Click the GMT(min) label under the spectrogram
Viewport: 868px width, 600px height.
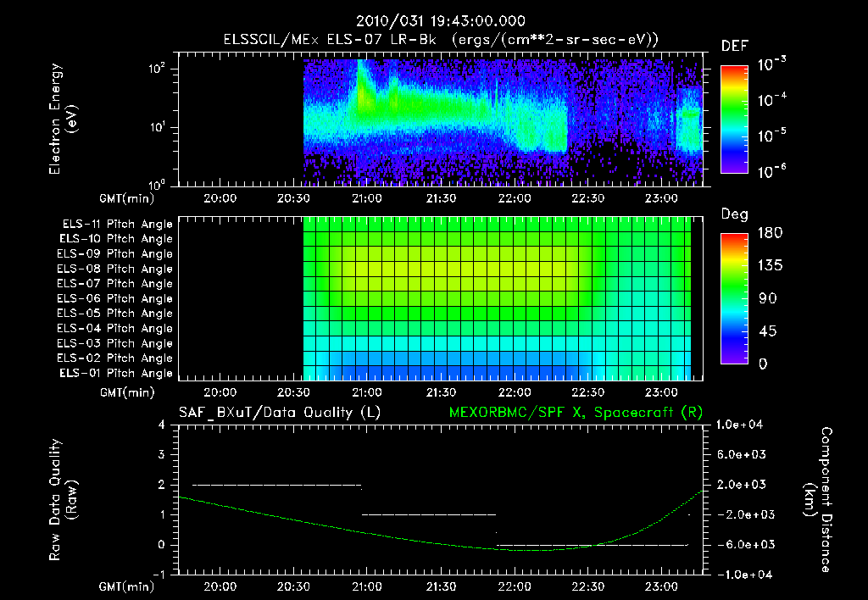point(127,198)
